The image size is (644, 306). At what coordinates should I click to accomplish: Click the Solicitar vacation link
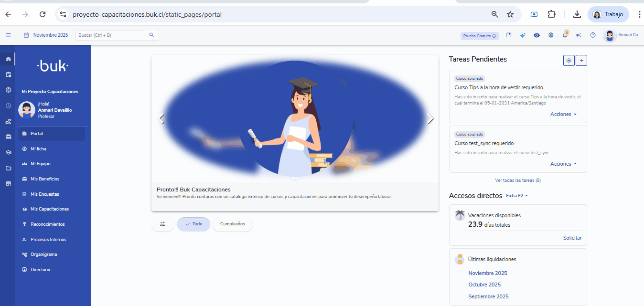point(572,237)
